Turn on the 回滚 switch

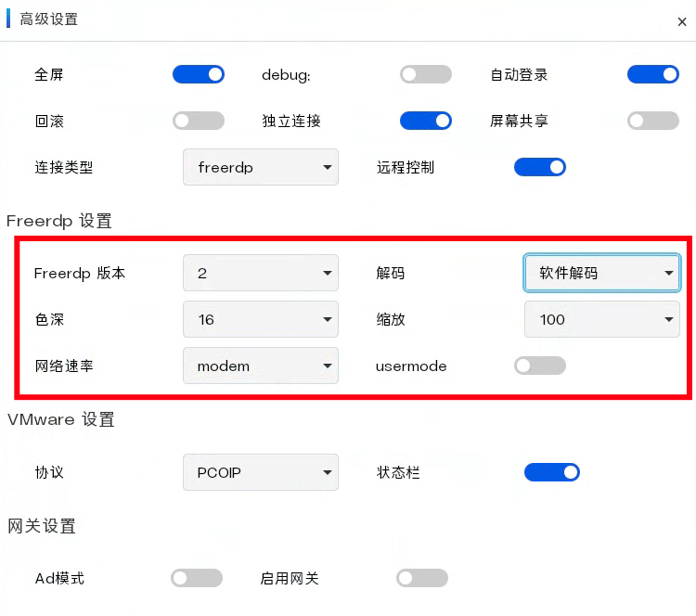click(199, 121)
